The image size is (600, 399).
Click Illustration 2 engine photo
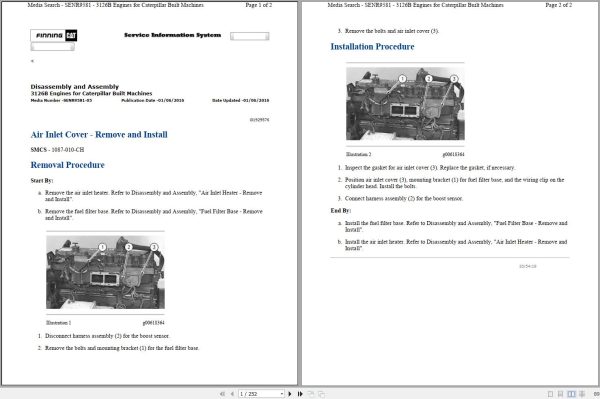click(405, 104)
